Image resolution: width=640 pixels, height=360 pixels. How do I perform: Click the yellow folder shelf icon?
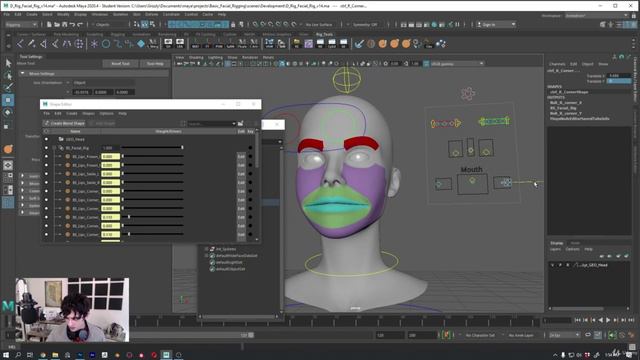pos(297,44)
